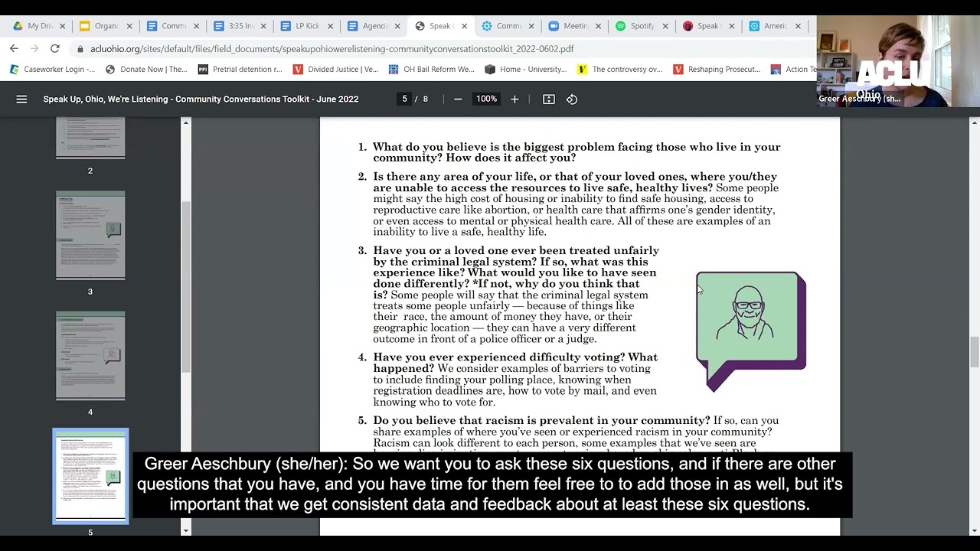Click question 4 about difficulty voting
This screenshot has width=980, height=551.
pos(508,380)
